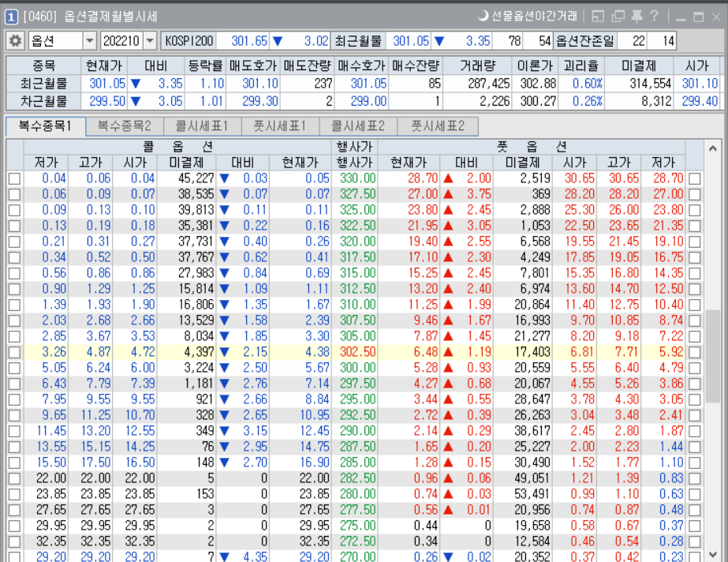Click the window number 1 icon

click(x=11, y=17)
